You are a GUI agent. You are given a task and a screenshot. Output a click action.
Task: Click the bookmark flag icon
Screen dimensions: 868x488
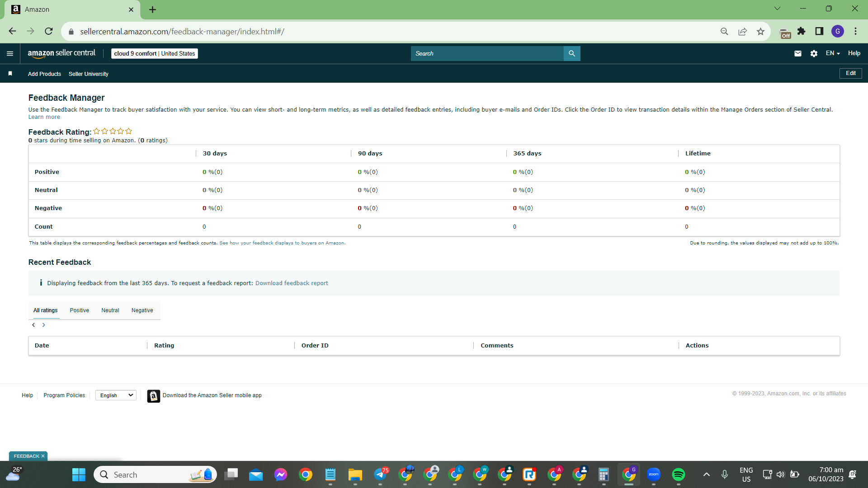pos(10,73)
